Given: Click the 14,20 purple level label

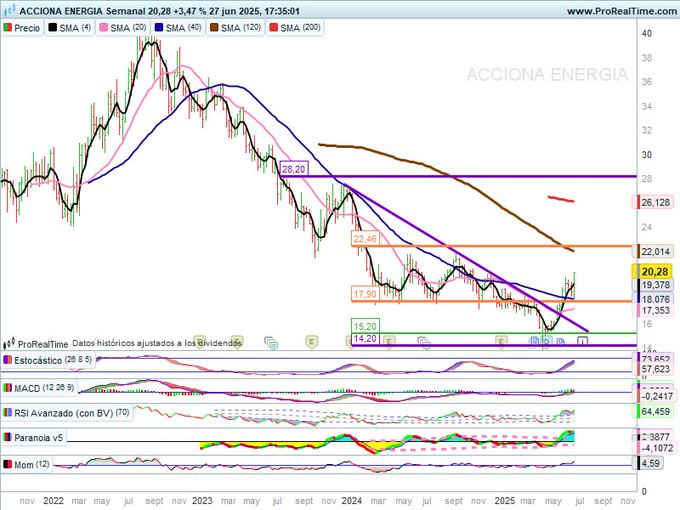Looking at the screenshot, I should [x=365, y=338].
